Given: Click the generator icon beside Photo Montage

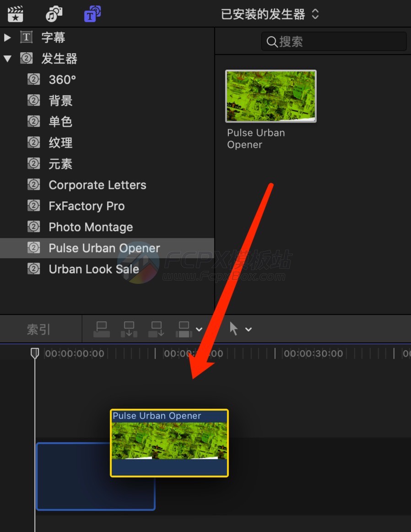Looking at the screenshot, I should click(x=33, y=227).
